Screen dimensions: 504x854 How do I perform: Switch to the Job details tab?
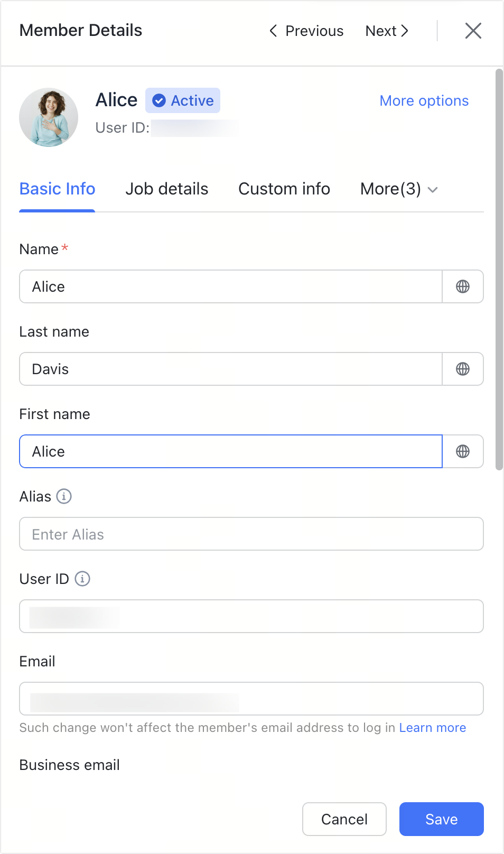(x=167, y=189)
